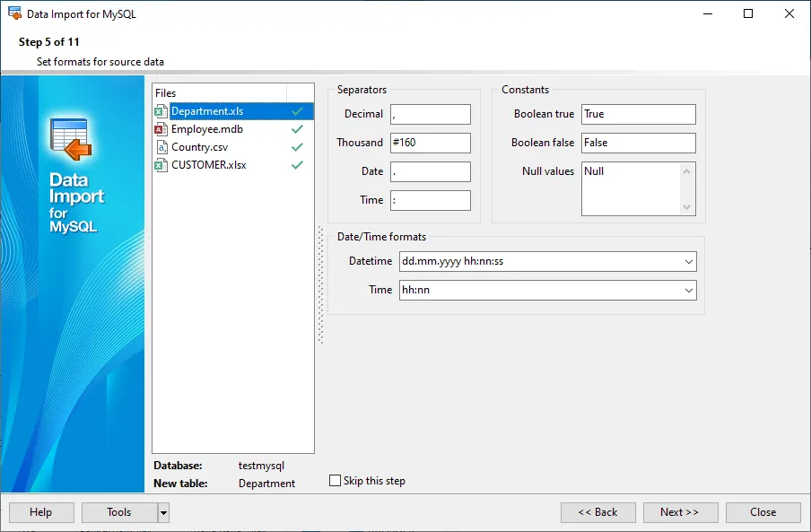Viewport: 811px width, 532px height.
Task: Click the New table value Department
Action: [x=266, y=484]
